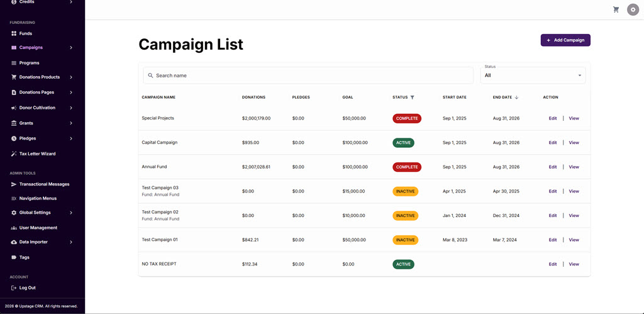Expand the Global Settings chevron
The image size is (644, 314).
71,213
